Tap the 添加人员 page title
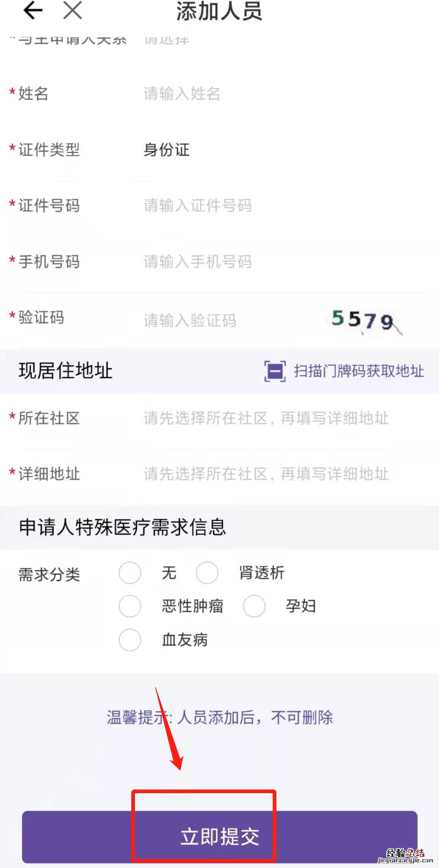 219,11
